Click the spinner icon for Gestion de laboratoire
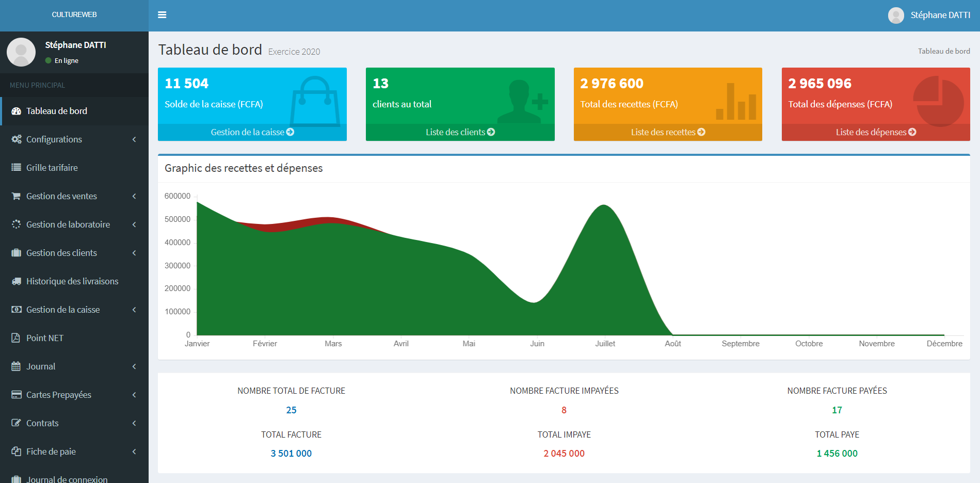Viewport: 980px width, 483px height. pos(17,224)
